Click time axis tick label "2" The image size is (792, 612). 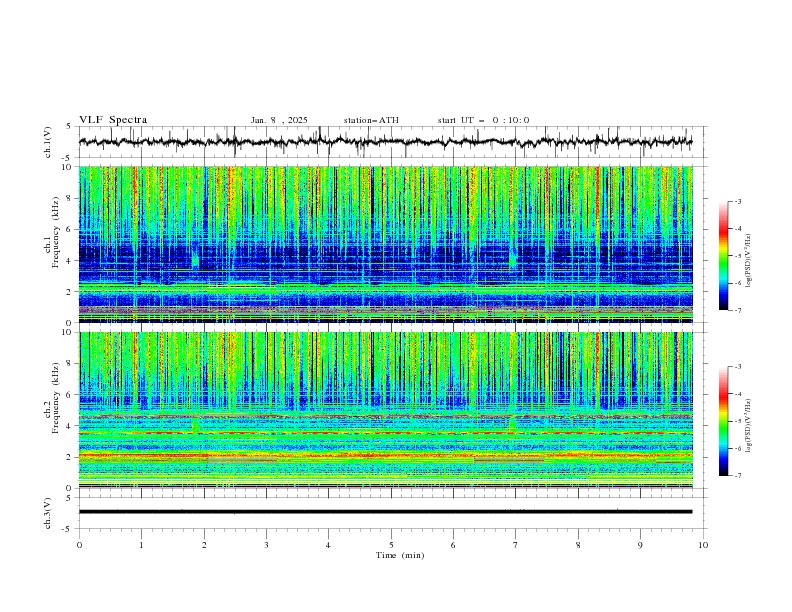coord(204,545)
